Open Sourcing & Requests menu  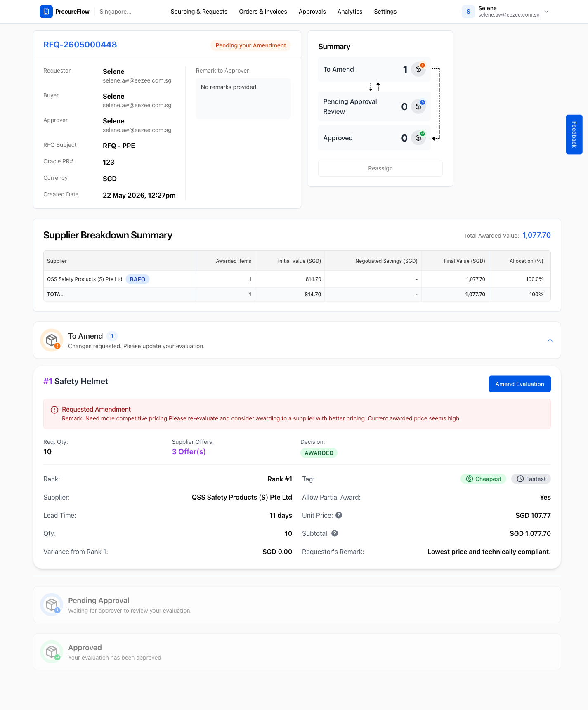click(x=199, y=12)
